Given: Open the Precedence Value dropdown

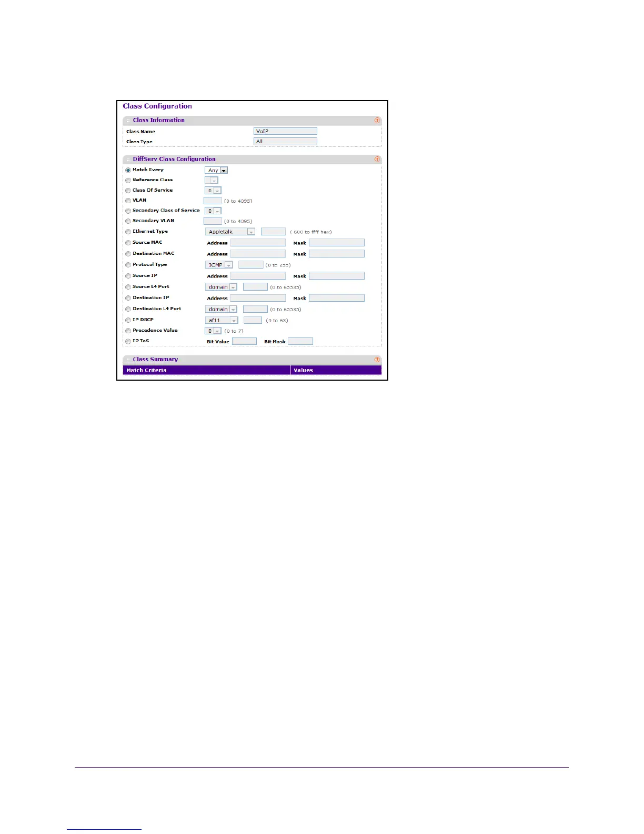Looking at the screenshot, I should click(x=213, y=331).
